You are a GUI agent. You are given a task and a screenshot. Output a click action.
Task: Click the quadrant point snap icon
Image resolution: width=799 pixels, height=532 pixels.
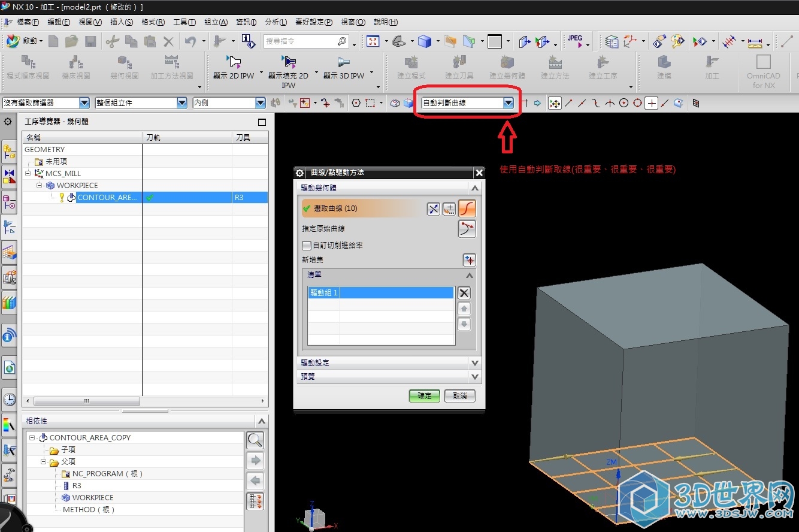tap(637, 103)
